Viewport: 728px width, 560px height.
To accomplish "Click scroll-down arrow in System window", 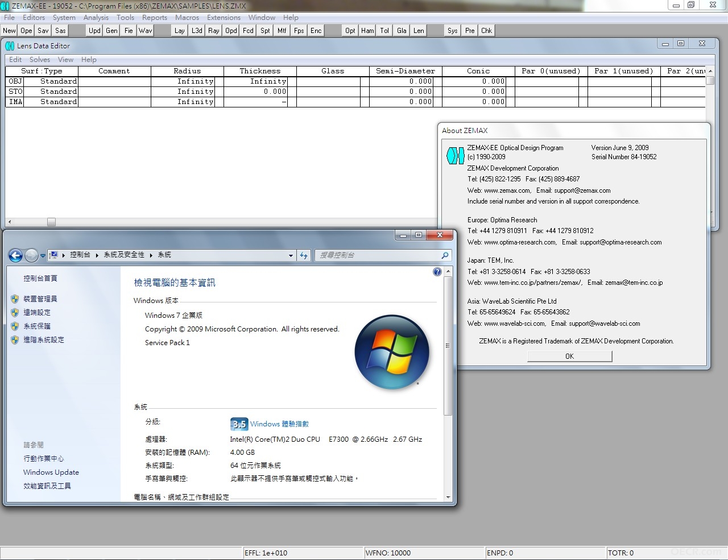I will (x=448, y=497).
